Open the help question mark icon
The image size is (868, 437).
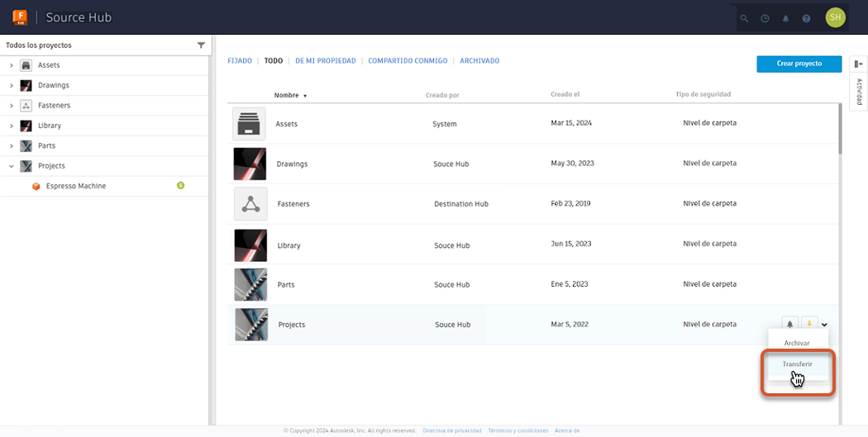coord(806,18)
